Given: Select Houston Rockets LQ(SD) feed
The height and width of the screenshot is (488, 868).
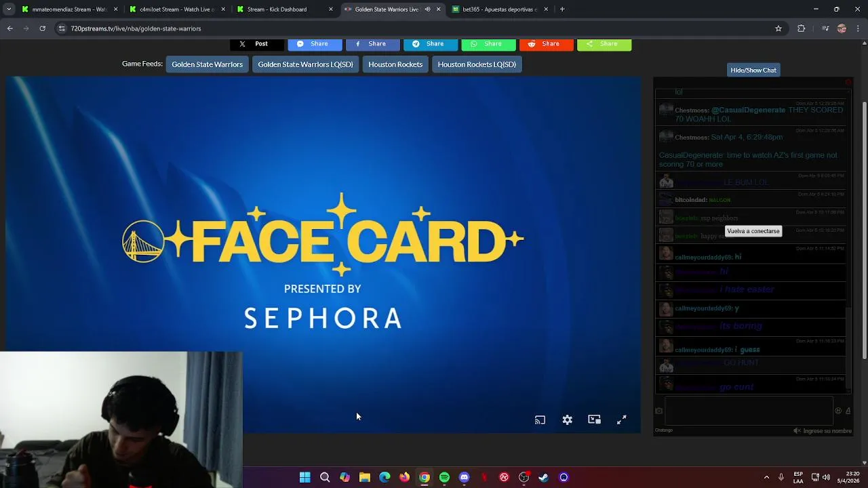Looking at the screenshot, I should (477, 64).
